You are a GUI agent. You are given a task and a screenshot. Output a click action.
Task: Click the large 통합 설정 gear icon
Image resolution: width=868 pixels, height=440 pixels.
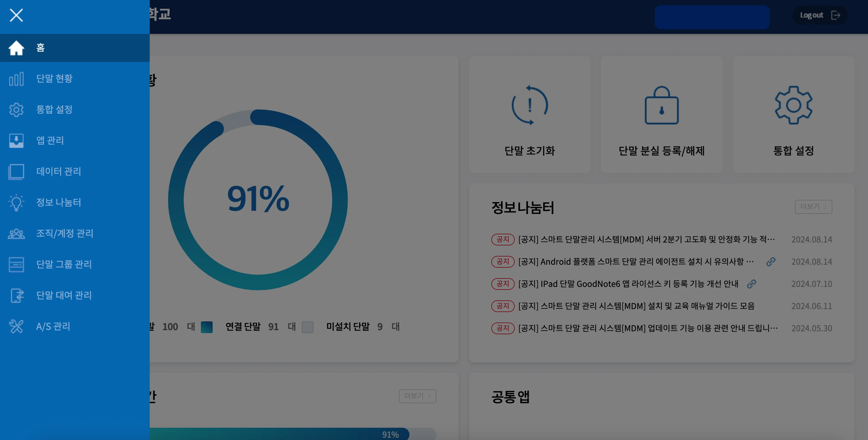793,105
